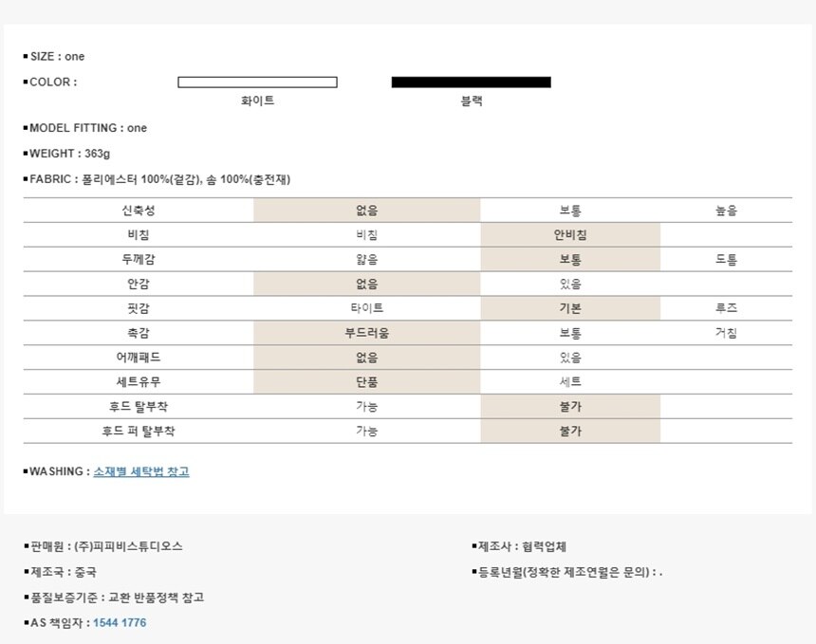Click highlighted 없음 in the 신축성 row

(x=366, y=211)
